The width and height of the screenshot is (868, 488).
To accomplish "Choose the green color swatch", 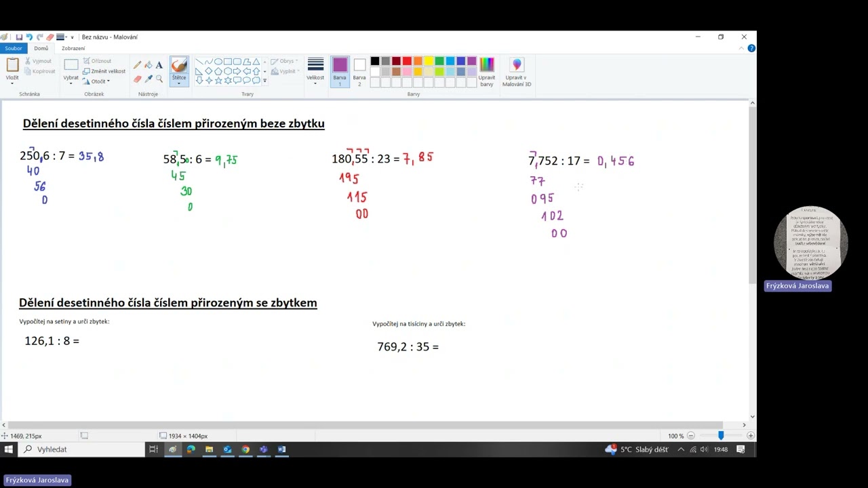I will 439,61.
